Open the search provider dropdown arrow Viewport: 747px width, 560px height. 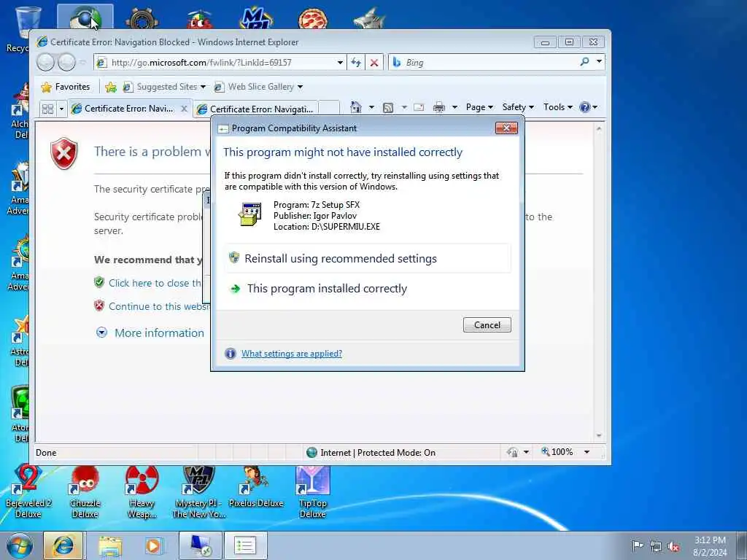pos(600,62)
